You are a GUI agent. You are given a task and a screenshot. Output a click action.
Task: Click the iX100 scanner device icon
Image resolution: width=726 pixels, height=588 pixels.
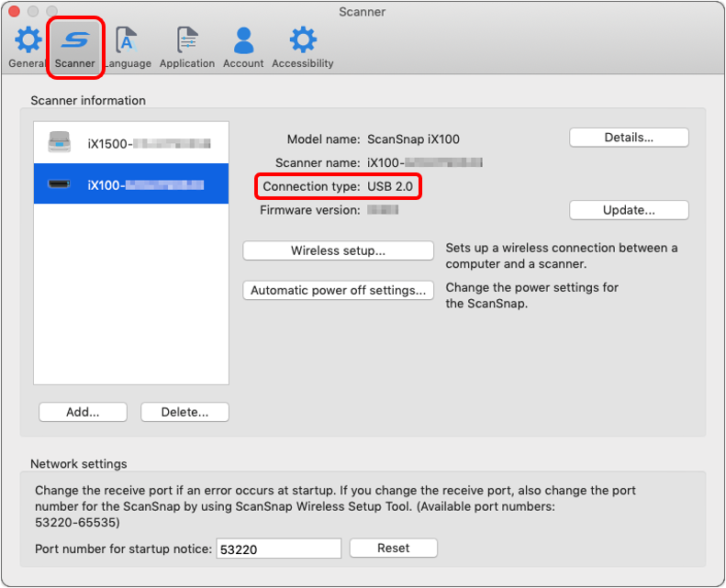pos(60,184)
